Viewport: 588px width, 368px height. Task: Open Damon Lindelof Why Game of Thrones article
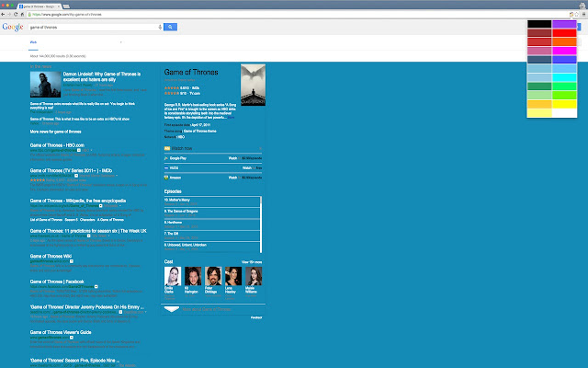point(102,76)
